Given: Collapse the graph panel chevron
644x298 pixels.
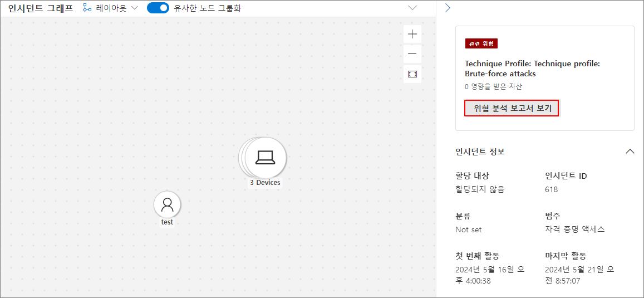Looking at the screenshot, I should pos(413,8).
